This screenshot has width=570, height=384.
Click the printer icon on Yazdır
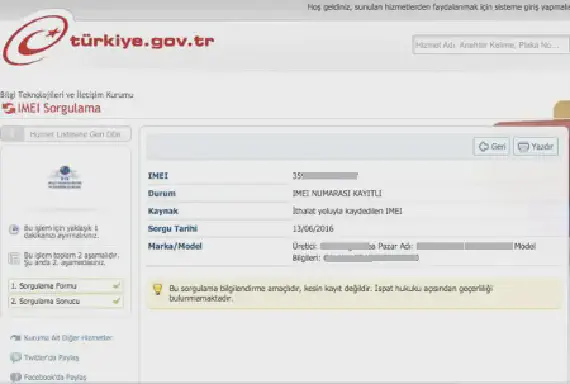(523, 147)
